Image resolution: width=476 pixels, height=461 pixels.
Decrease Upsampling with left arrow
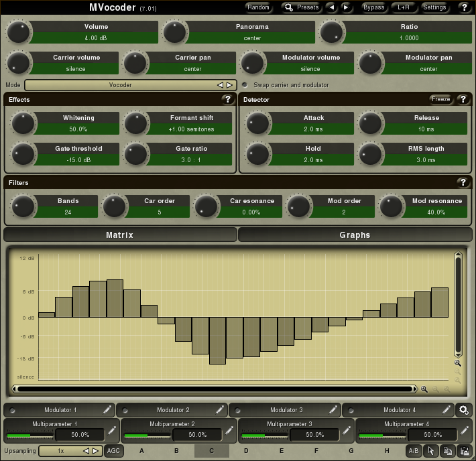pyautogui.click(x=86, y=451)
